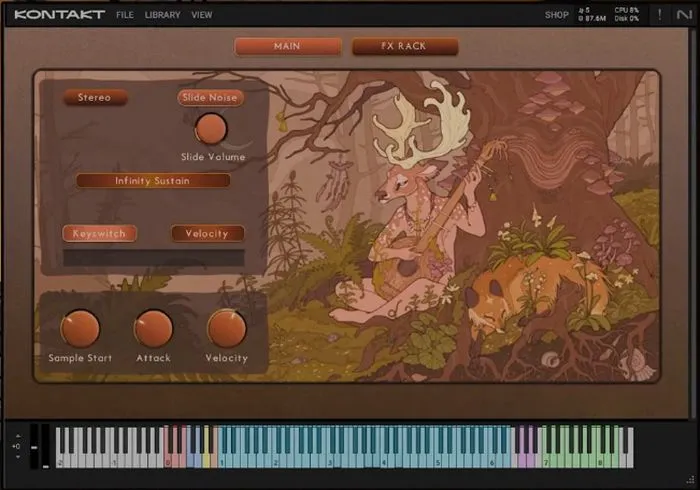Enable the Keyswitch mode button
Image resolution: width=700 pixels, height=490 pixels.
pyautogui.click(x=99, y=233)
